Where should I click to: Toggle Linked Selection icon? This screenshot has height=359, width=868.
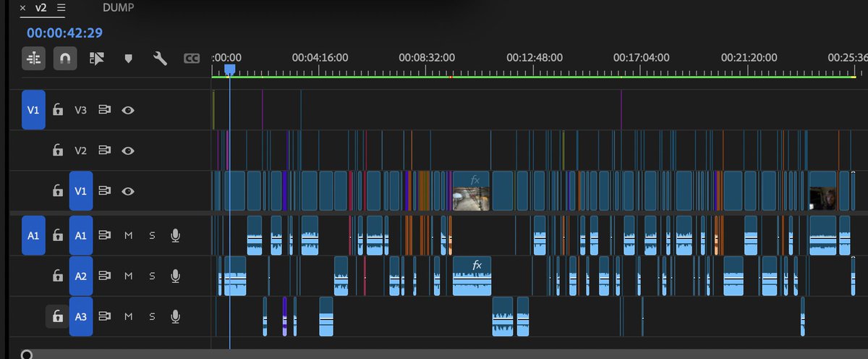coord(97,58)
